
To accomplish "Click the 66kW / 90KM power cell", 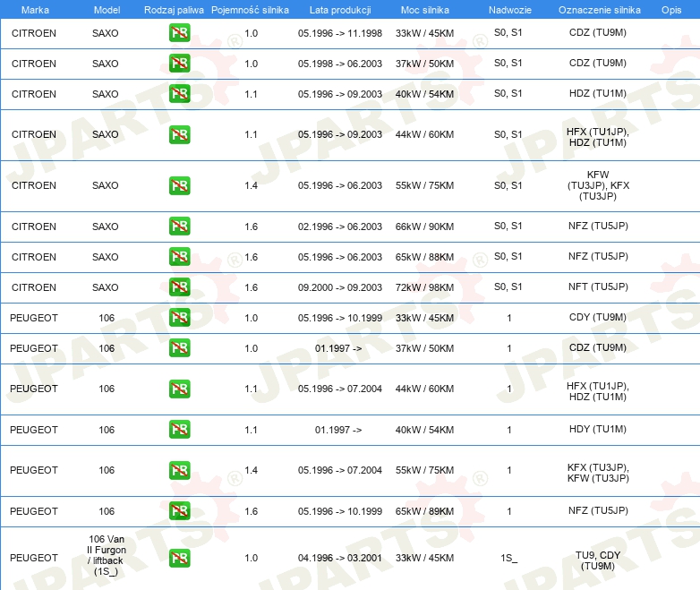I will 424,227.
